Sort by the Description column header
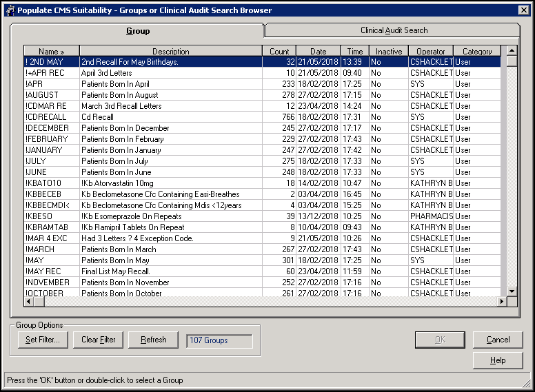Screen dimensions: 535x392 click(170, 52)
